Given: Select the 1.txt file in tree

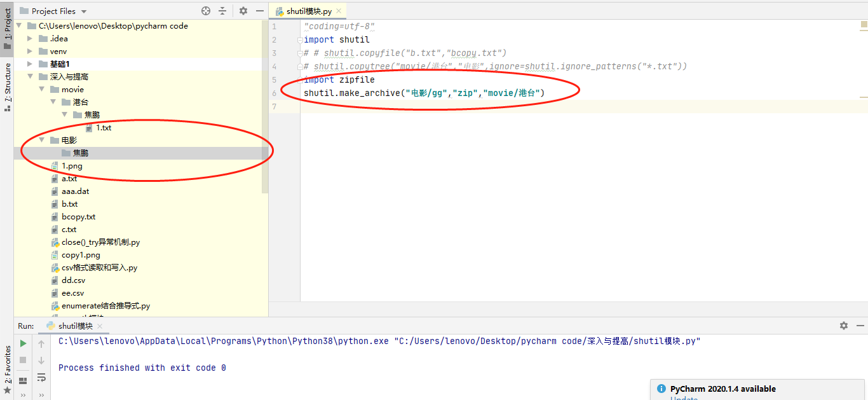Looking at the screenshot, I should click(98, 128).
